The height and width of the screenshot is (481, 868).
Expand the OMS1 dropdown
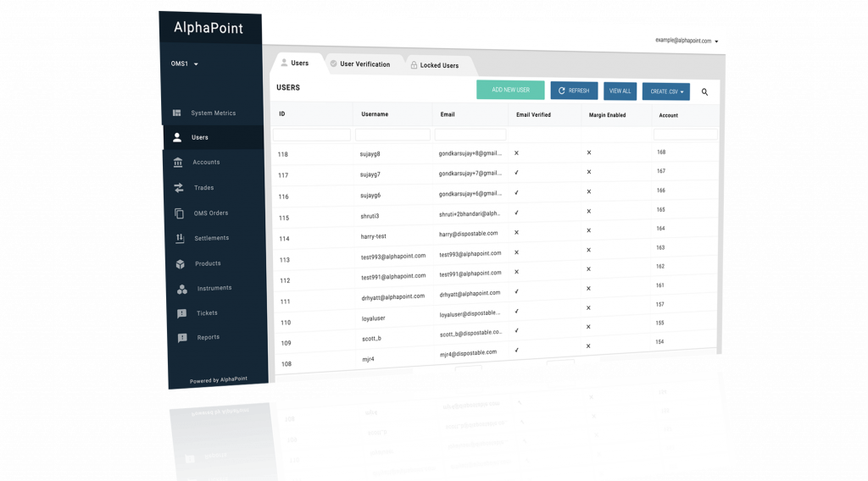185,64
